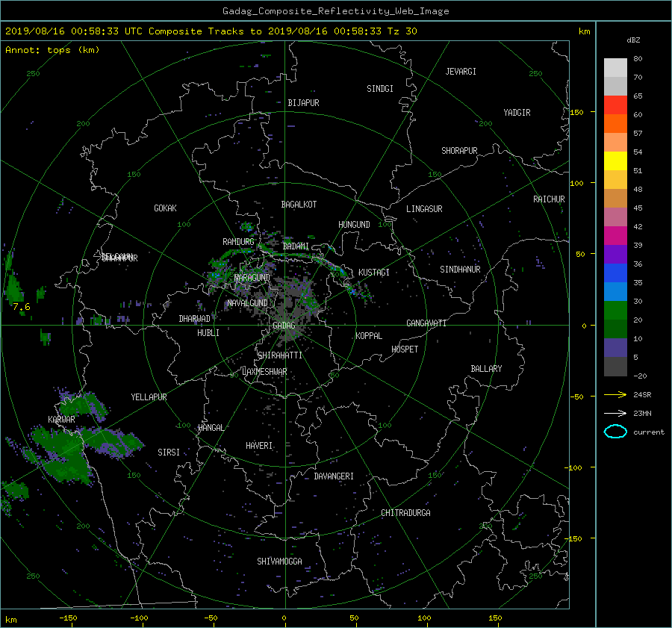The width and height of the screenshot is (672, 628).
Task: Click the km unit label at bottom-left
Action: click(x=10, y=620)
